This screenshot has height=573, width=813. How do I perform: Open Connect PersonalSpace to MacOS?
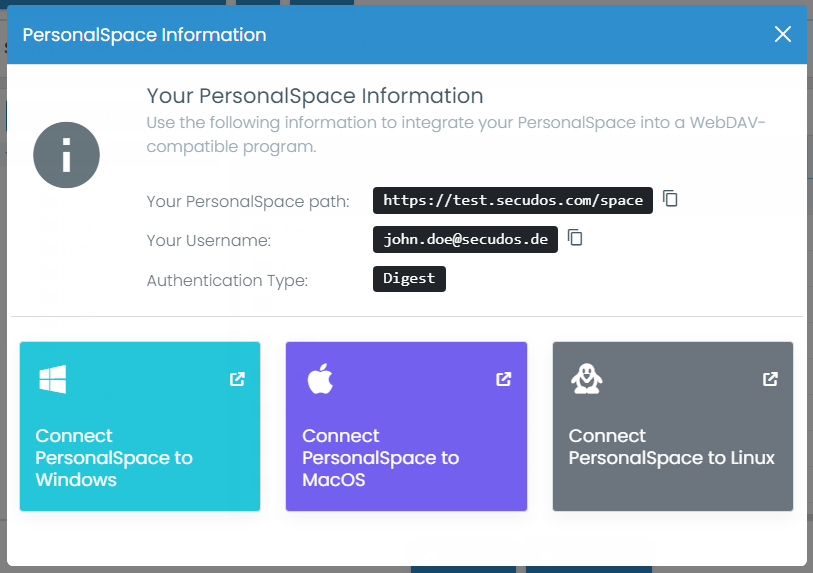tap(406, 426)
